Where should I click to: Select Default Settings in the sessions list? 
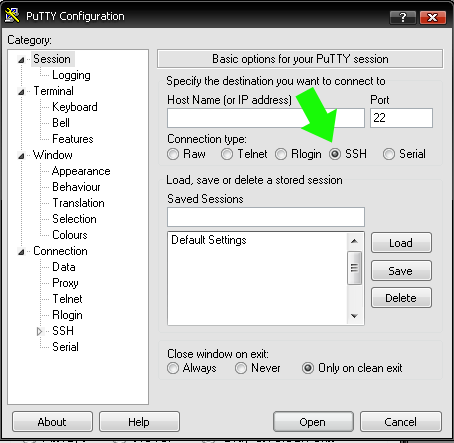(209, 240)
